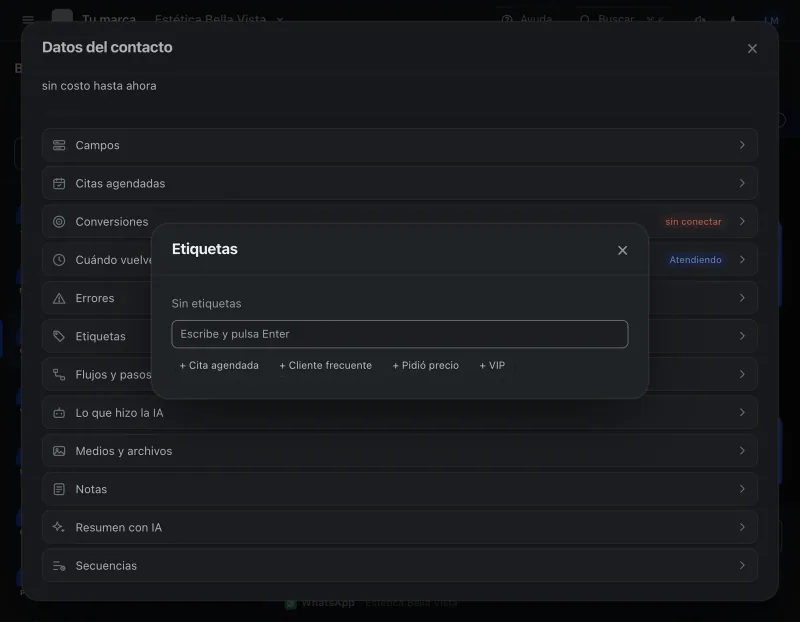Screen dimensions: 800x622
Task: Click the list icon beside Secuencias
Action: 59,566
